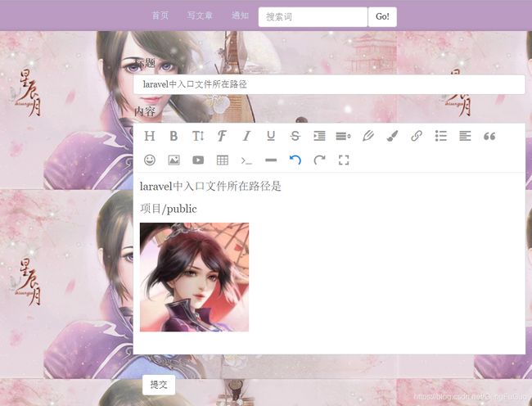Insert a table
The width and height of the screenshot is (532, 406).
(223, 160)
